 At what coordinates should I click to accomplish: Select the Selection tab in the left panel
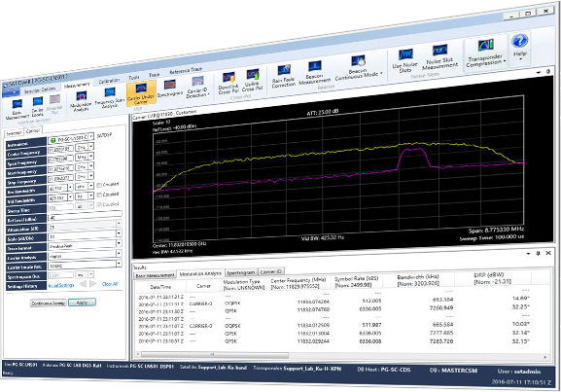14,133
